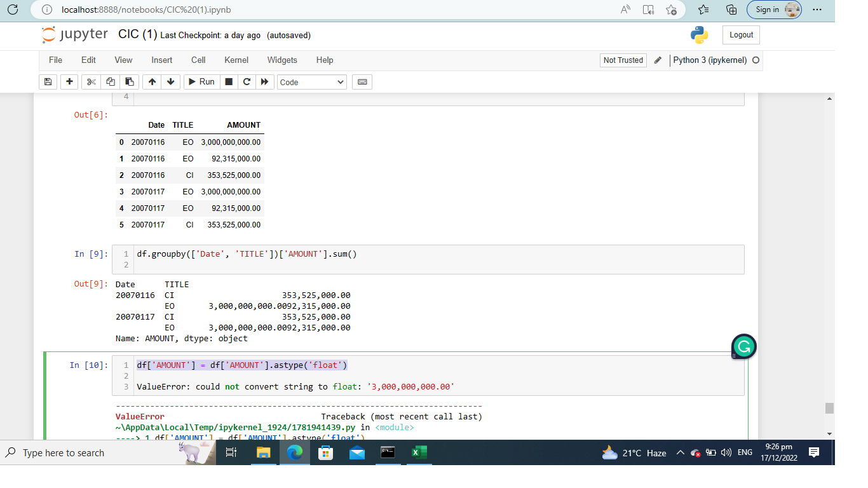Open the Widgets menu
868x488 pixels.
click(x=282, y=60)
